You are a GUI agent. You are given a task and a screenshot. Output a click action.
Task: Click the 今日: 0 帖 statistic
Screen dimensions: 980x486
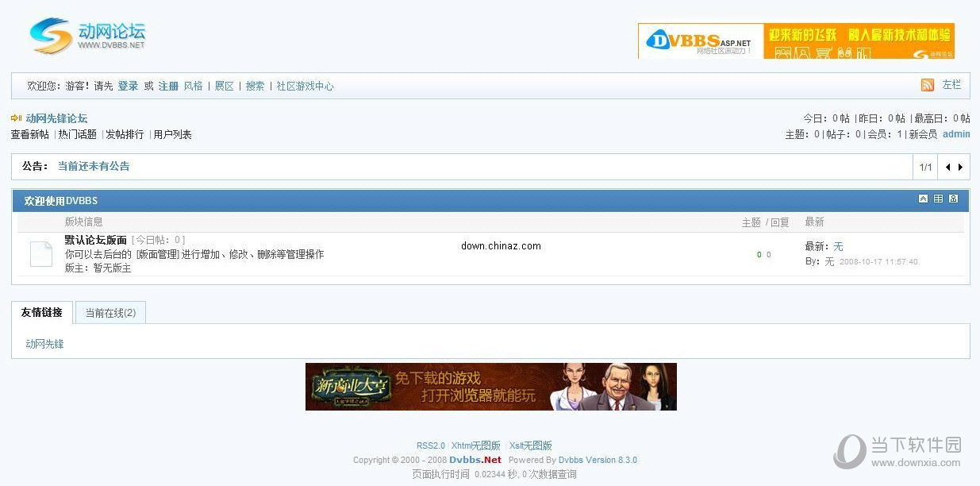826,118
